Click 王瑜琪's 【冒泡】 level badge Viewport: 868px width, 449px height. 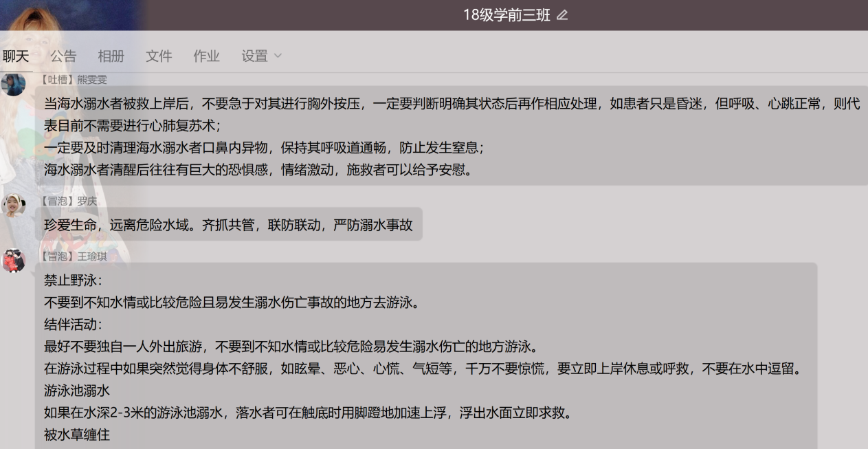coord(58,256)
